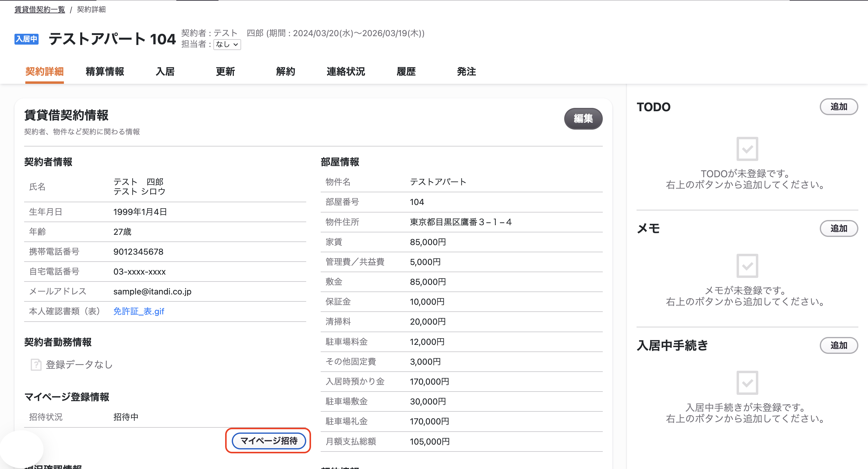This screenshot has width=868, height=469.
Task: Click the 登録データなし document icon
Action: click(36, 364)
